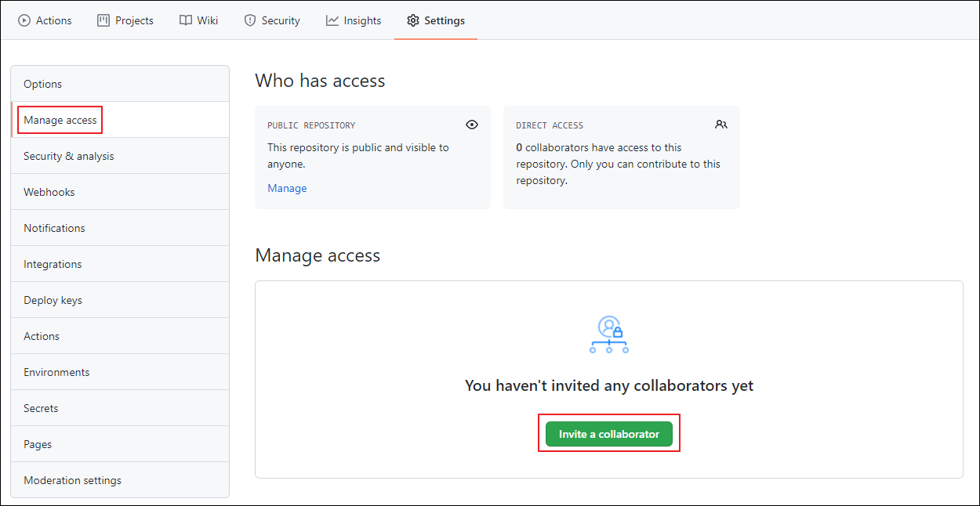Image resolution: width=980 pixels, height=506 pixels.
Task: Go to Deploy keys settings
Action: (120, 300)
